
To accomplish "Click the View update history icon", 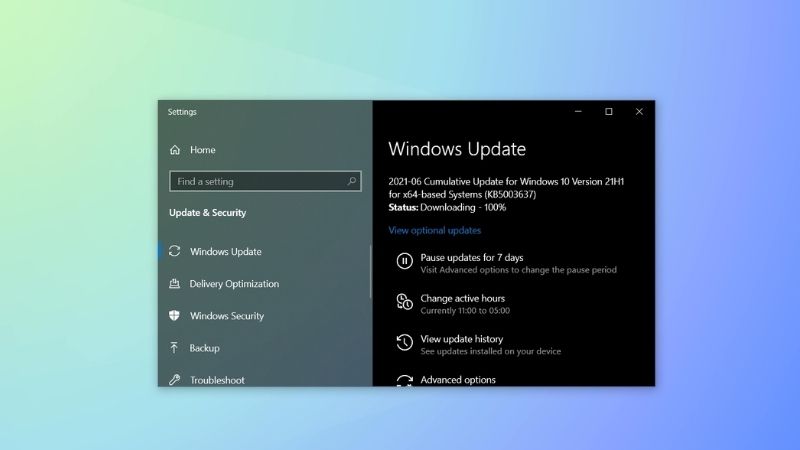I will click(x=405, y=342).
